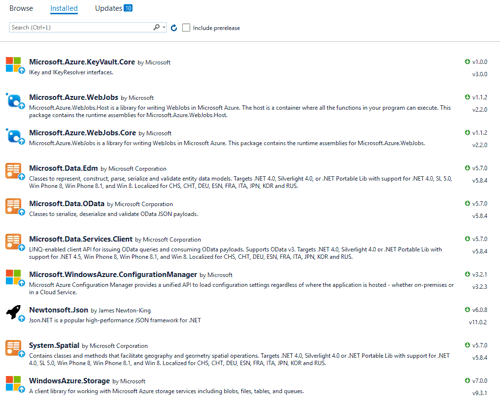Viewport: 500px width, 404px height.
Task: Open the search options dropdown arrow
Action: tap(164, 27)
